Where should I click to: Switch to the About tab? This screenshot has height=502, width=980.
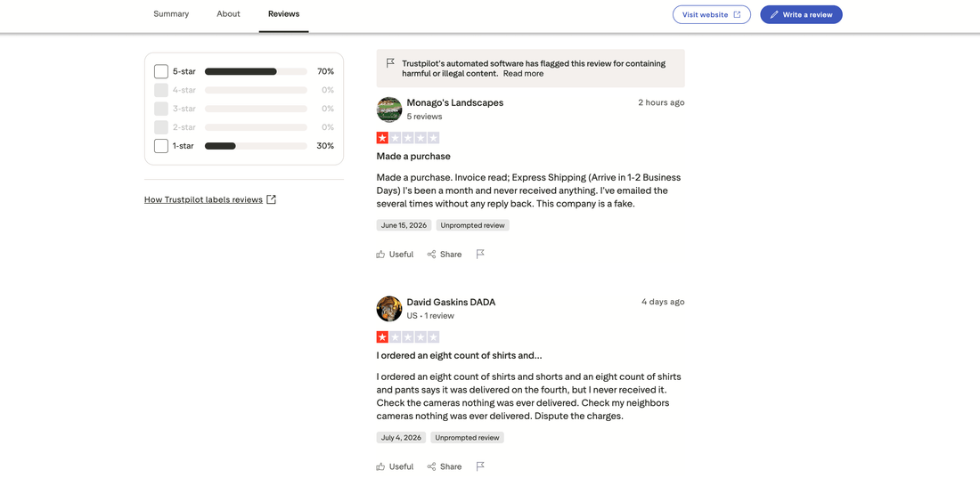[x=228, y=13]
